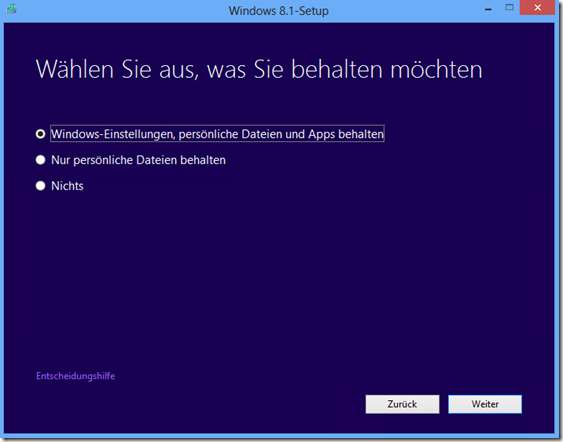The width and height of the screenshot is (563, 442).
Task: Choose the 'Windows-Einstellungen, persönliche Dateien und Apps behalten' label
Action: coord(217,134)
